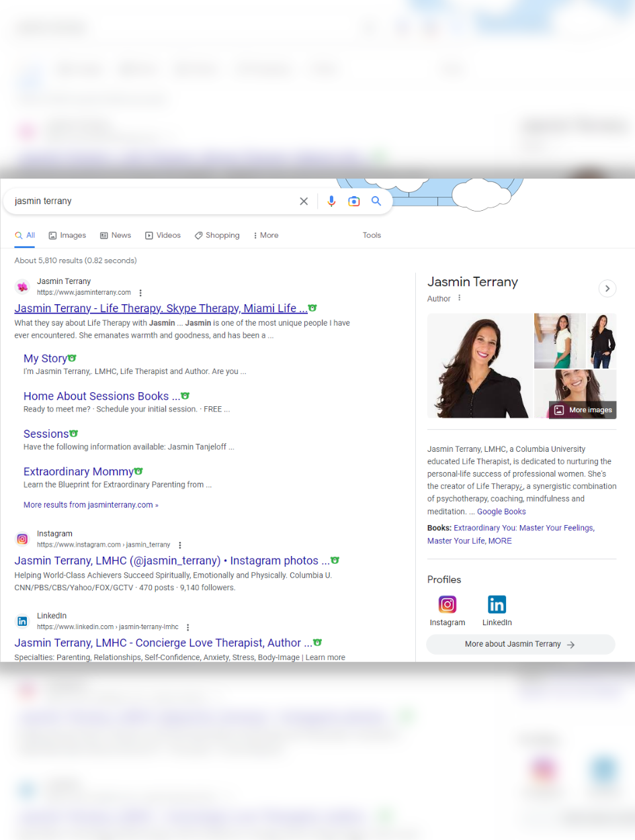
Task: Start voice search with the microphone icon
Action: tap(331, 201)
